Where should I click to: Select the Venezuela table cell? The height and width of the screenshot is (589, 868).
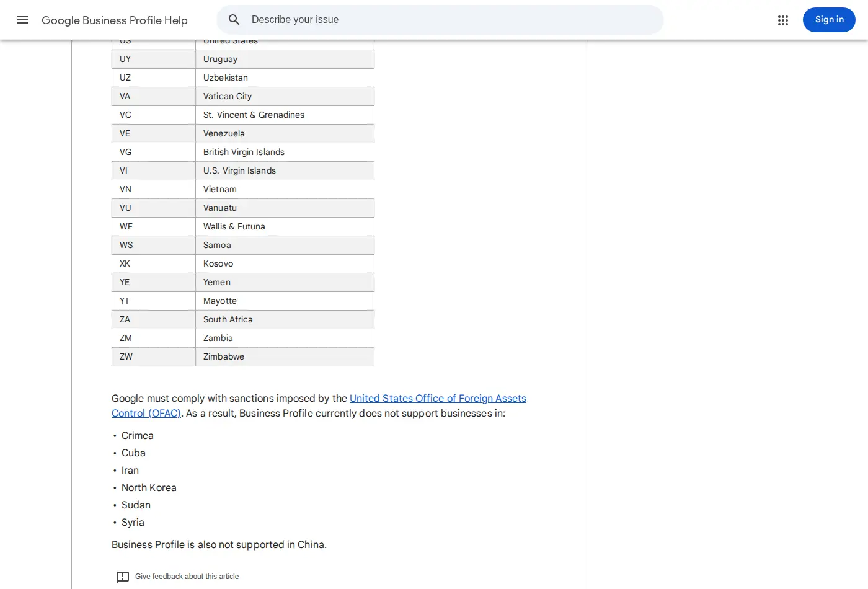(x=285, y=133)
